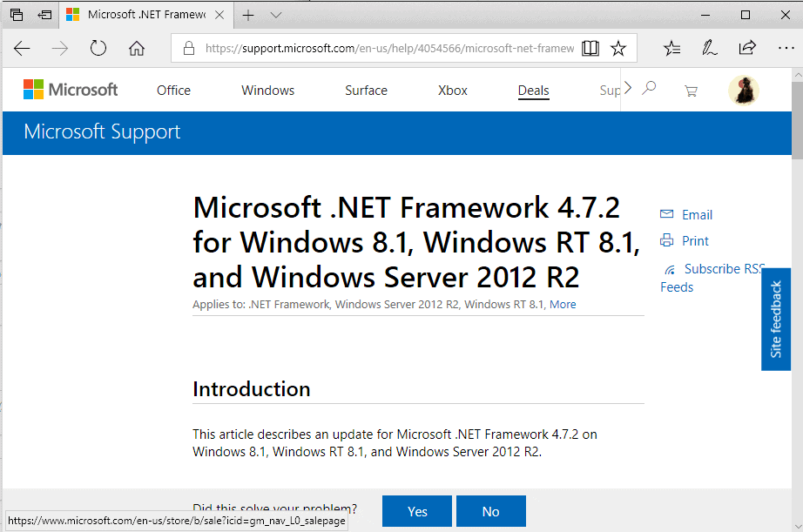Share this page
The image size is (803, 532).
pyautogui.click(x=747, y=48)
